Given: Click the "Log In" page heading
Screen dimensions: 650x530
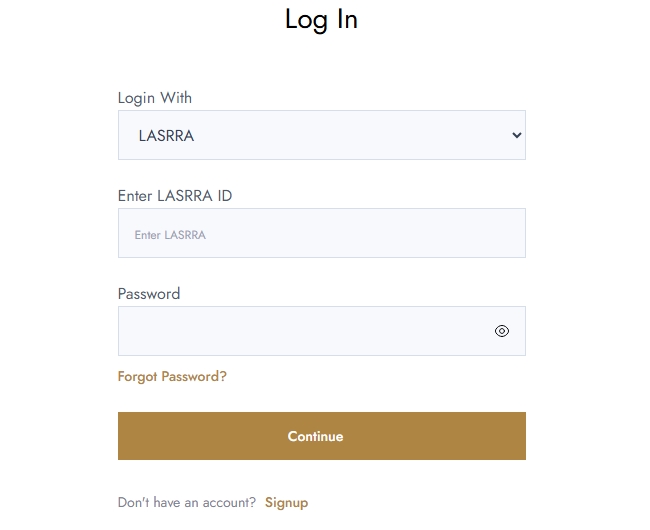Looking at the screenshot, I should (321, 19).
